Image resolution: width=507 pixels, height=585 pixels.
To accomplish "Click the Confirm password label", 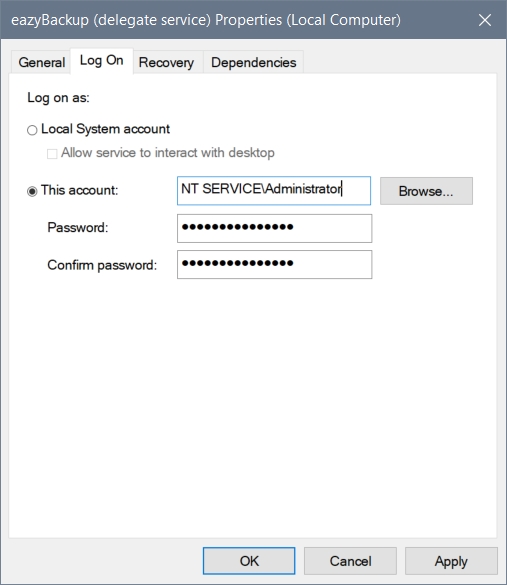I will [102, 265].
